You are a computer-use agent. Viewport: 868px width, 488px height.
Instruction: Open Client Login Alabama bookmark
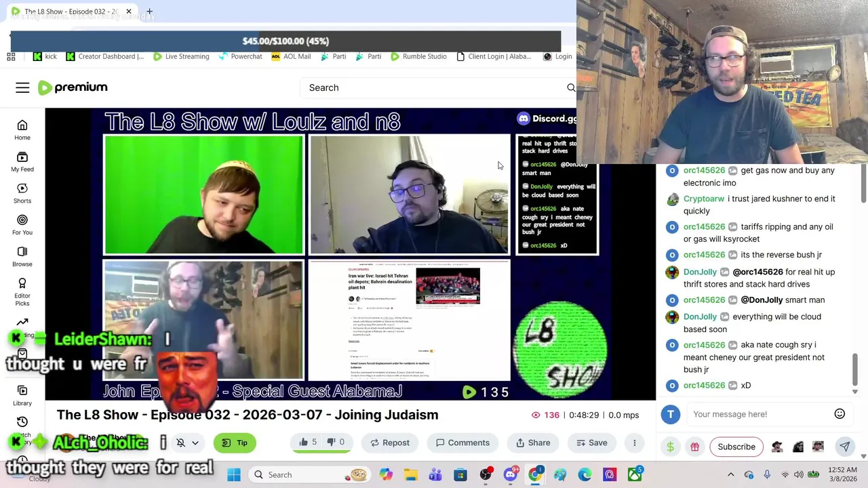pyautogui.click(x=494, y=56)
